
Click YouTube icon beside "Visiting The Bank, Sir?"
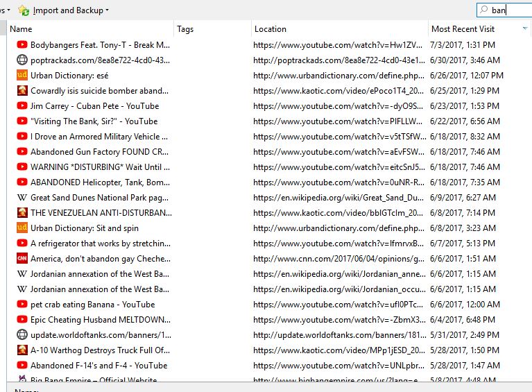22,121
